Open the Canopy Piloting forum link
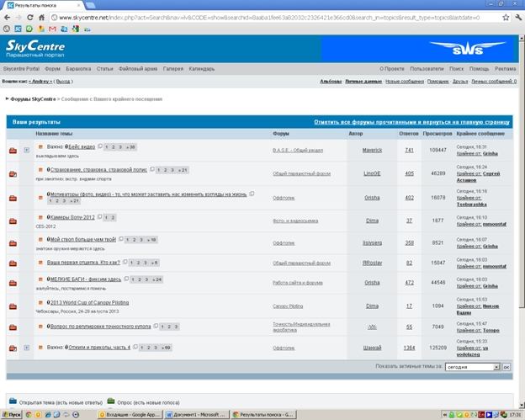The height and width of the screenshot is (420, 525). pos(288,306)
